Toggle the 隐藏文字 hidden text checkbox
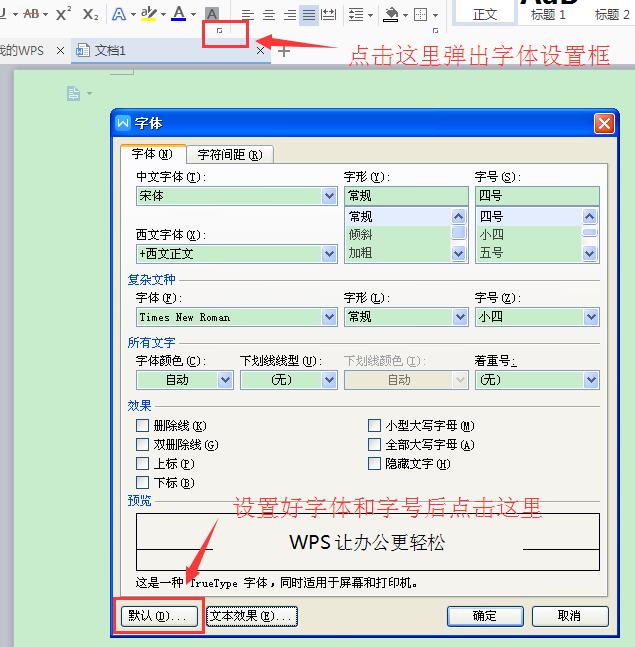Image resolution: width=635 pixels, height=647 pixels. (x=375, y=464)
